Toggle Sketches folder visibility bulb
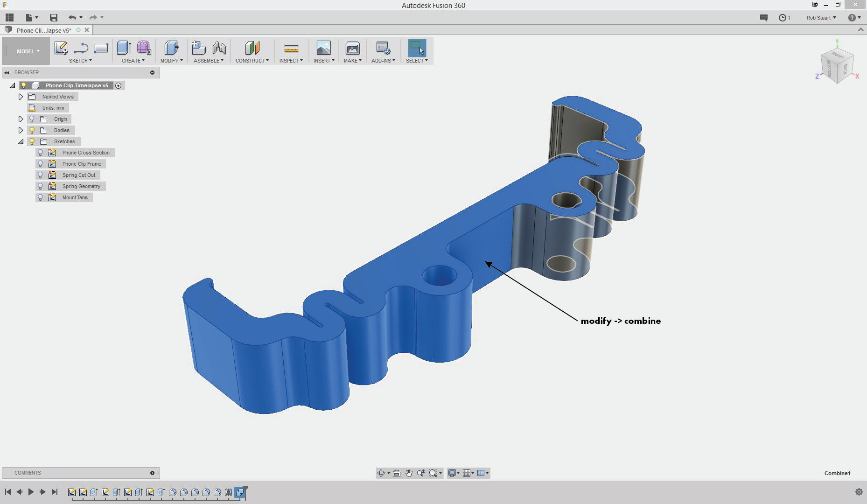The image size is (867, 504). tap(32, 141)
